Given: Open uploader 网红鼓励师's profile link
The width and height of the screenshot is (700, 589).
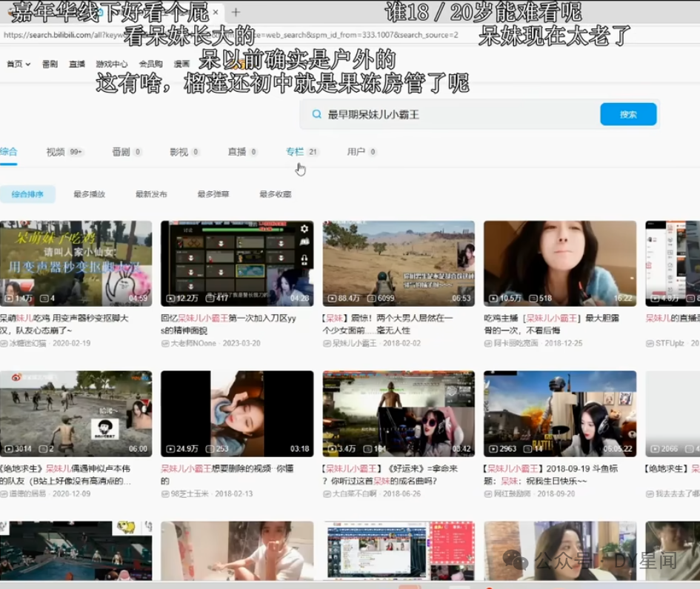Looking at the screenshot, I should (512, 494).
